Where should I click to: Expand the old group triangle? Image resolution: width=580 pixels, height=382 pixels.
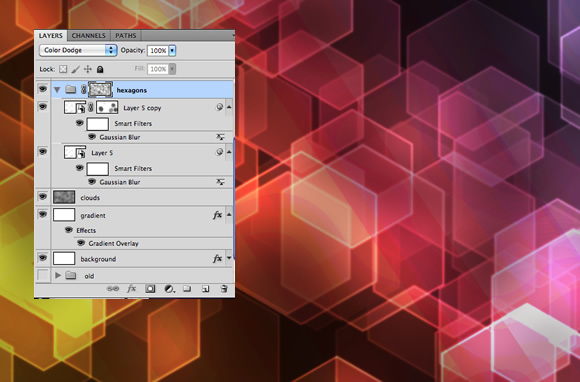(x=58, y=275)
